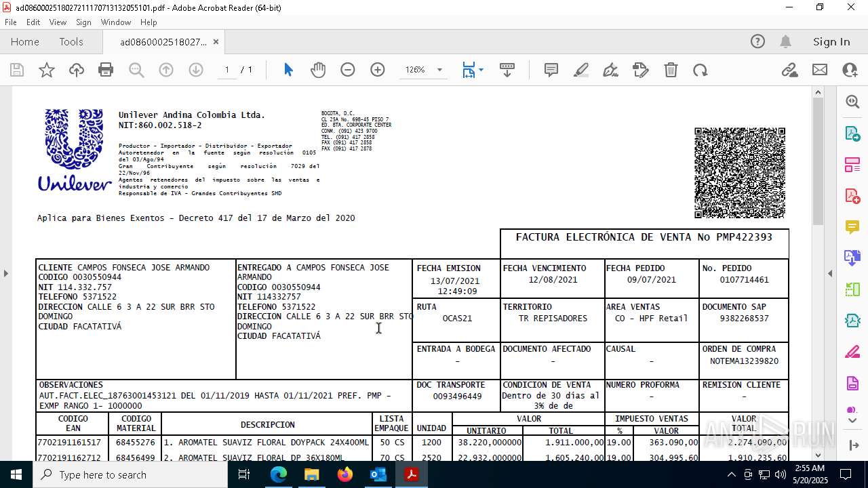The image size is (868, 488).
Task: Open the Sign menu
Action: click(x=84, y=22)
